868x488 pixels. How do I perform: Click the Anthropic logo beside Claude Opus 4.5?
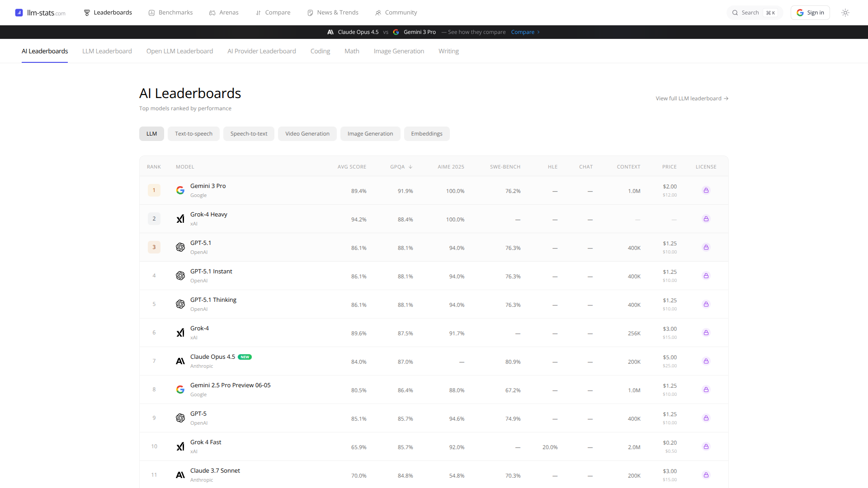(180, 361)
